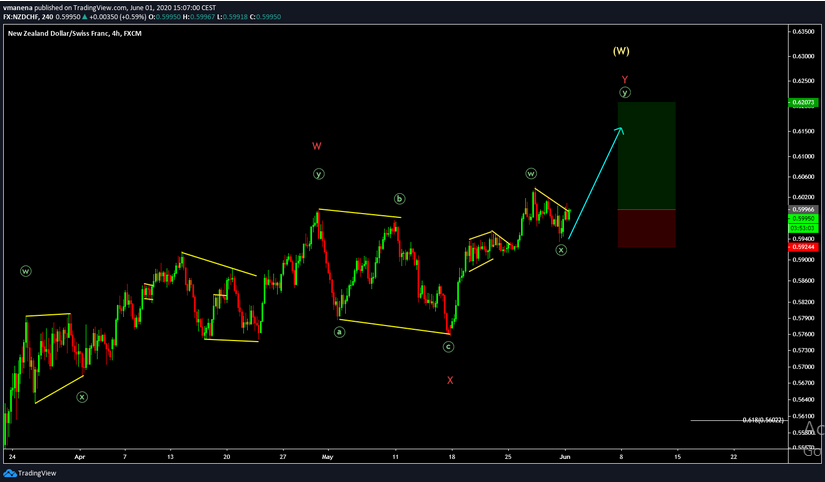The width and height of the screenshot is (825, 482).
Task: Select the 0.618(0.56022) Fibonacci level label
Action: (763, 420)
